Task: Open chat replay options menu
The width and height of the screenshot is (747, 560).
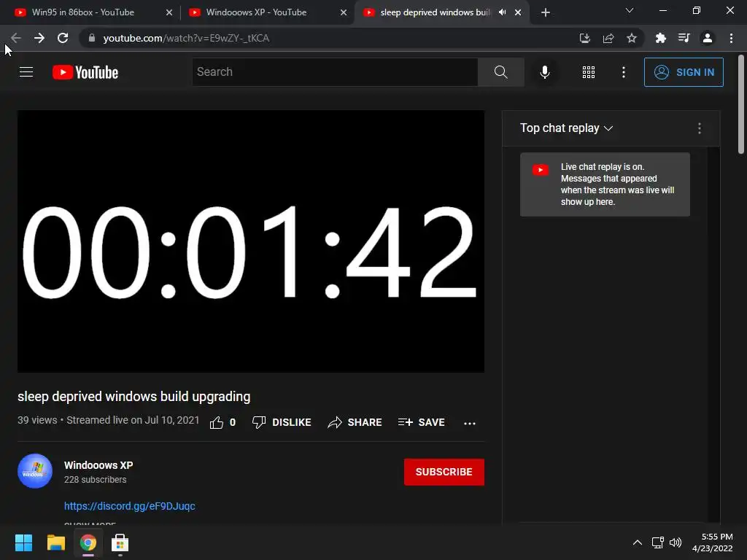Action: pos(700,128)
